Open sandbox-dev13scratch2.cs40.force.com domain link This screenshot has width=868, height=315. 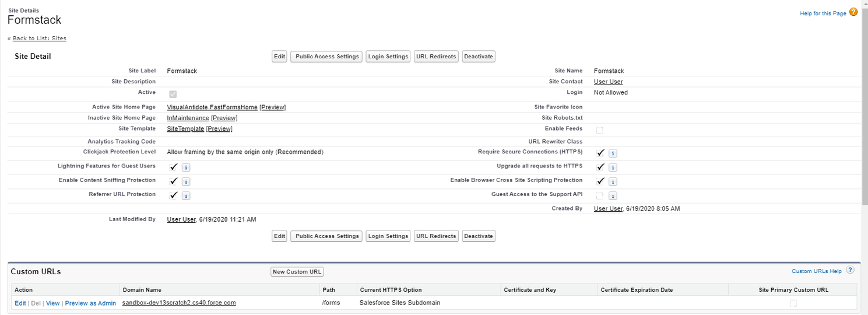[179, 303]
